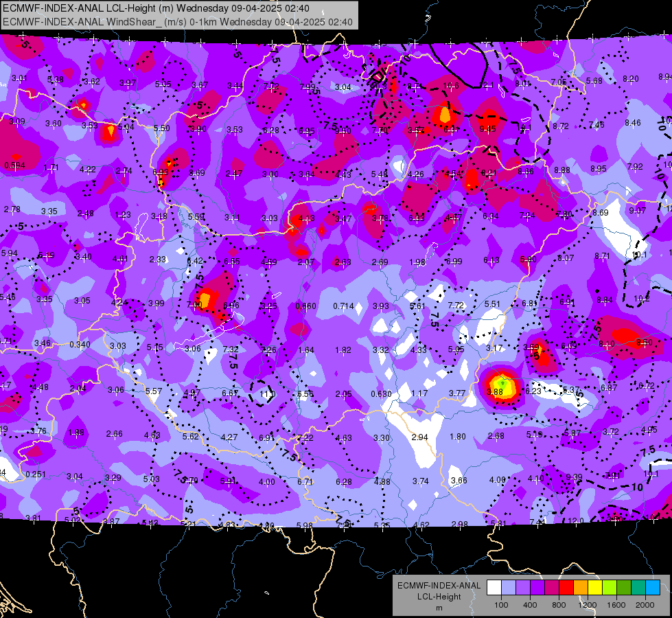
Task: Click the legend tick label 400
Action: [x=530, y=605]
